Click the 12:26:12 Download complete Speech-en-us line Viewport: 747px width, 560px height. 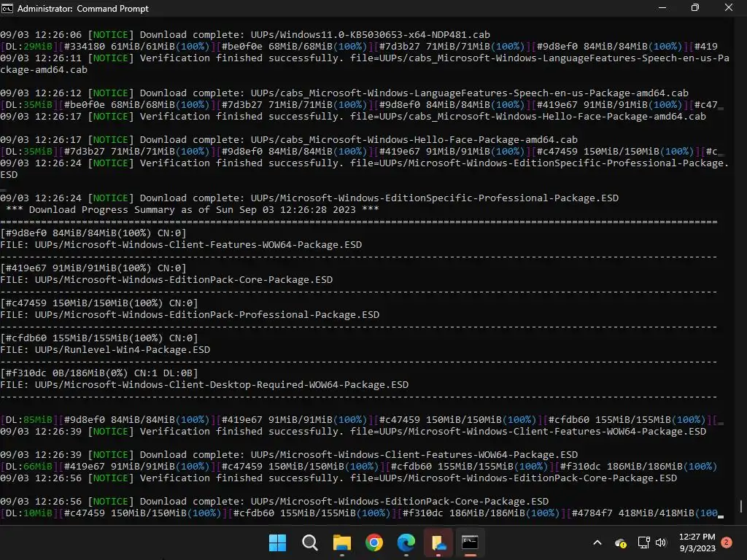tap(344, 93)
